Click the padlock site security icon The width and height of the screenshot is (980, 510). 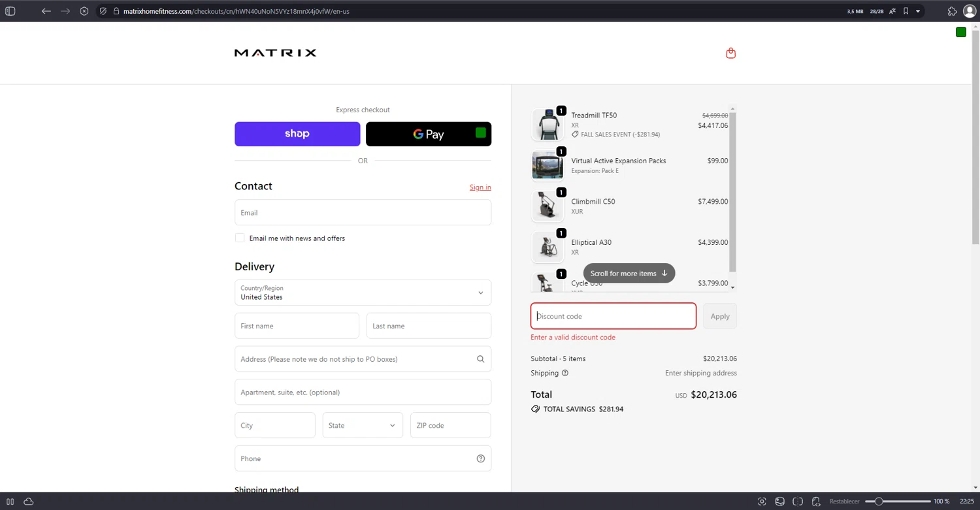[116, 11]
